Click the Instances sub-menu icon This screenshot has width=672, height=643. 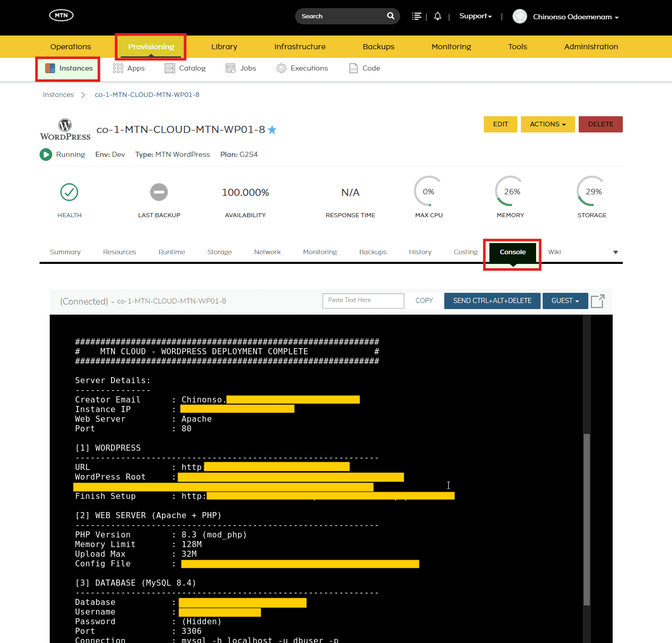coord(50,68)
